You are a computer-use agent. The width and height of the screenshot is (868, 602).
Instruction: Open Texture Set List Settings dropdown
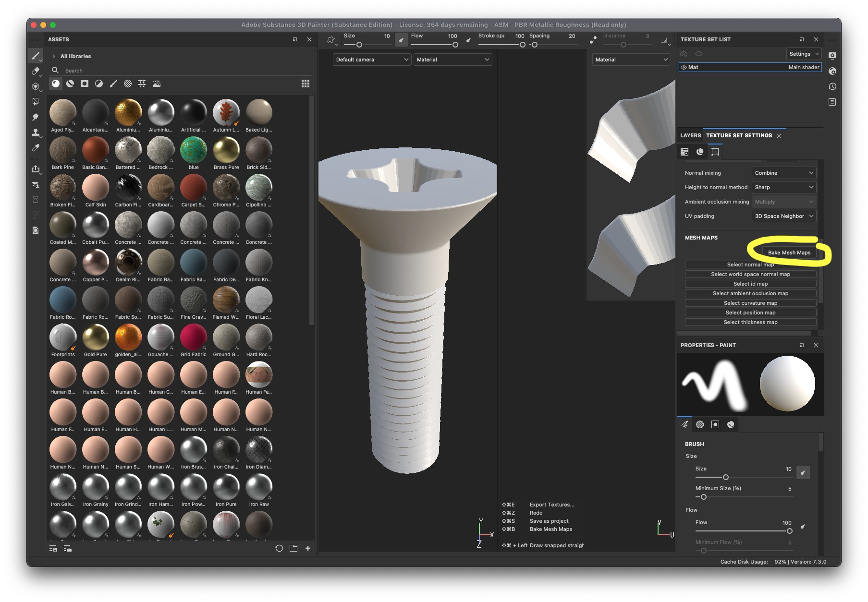click(804, 54)
